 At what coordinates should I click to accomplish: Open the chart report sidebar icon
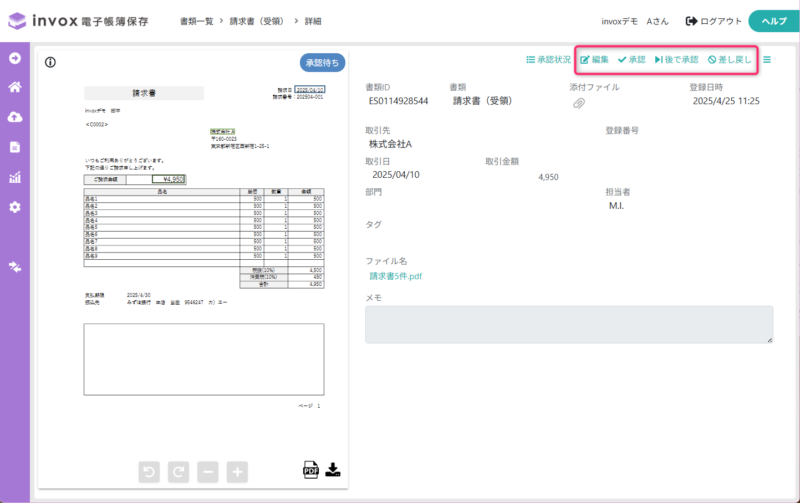[15, 177]
